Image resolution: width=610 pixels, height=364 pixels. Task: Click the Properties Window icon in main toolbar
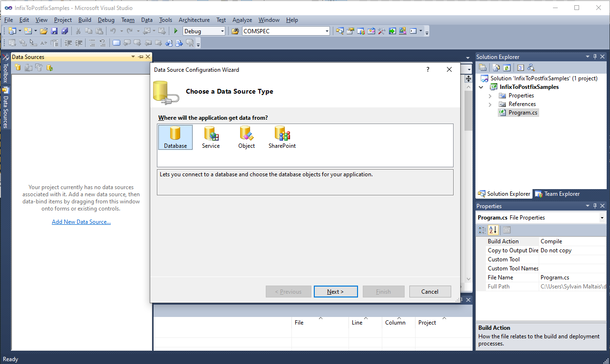350,31
